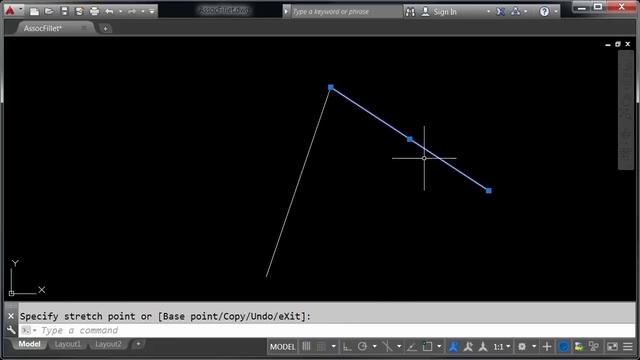Open the 1:1 annotation scale dropdown
640x360 pixels.
click(502, 347)
